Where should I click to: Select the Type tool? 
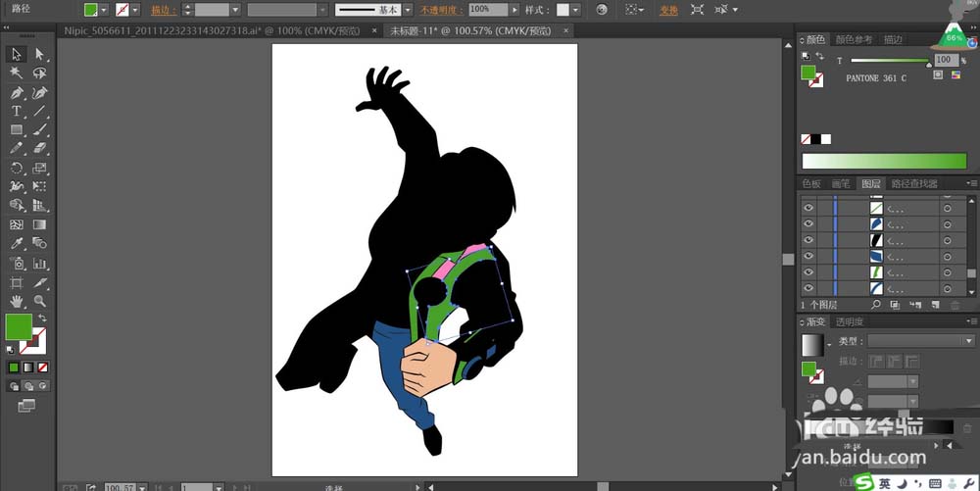(x=17, y=111)
